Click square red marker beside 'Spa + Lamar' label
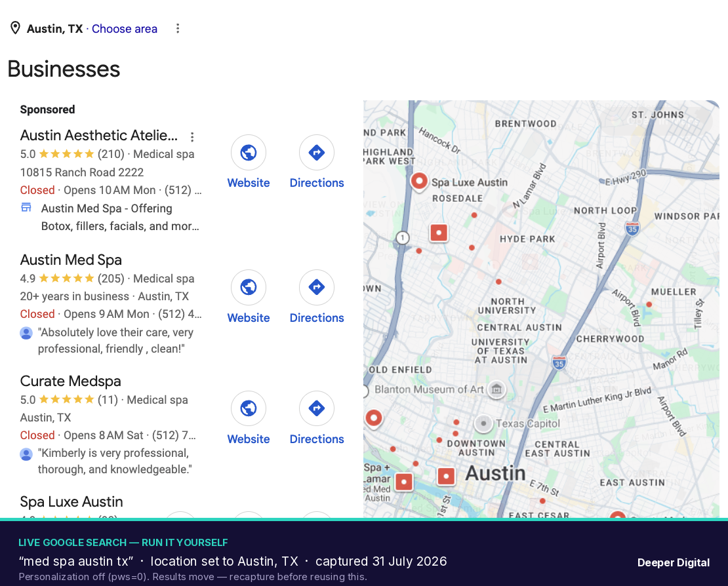This screenshot has height=586, width=728. (x=404, y=482)
